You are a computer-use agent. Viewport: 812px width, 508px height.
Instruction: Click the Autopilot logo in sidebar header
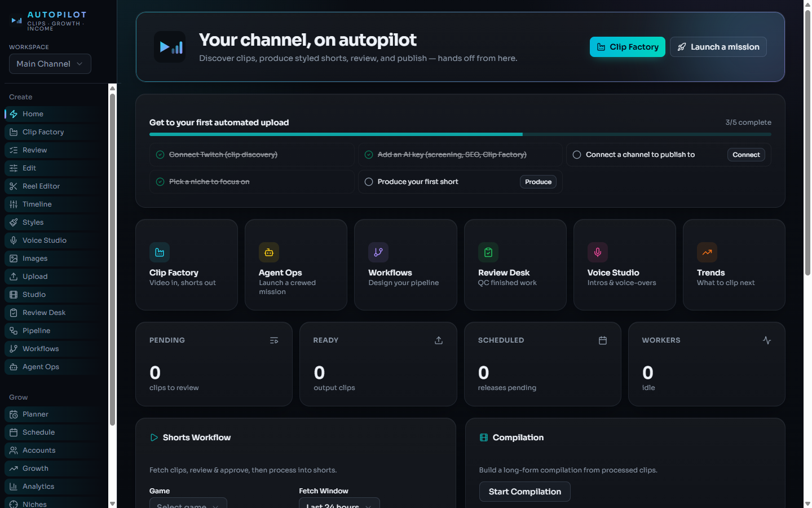pos(16,21)
